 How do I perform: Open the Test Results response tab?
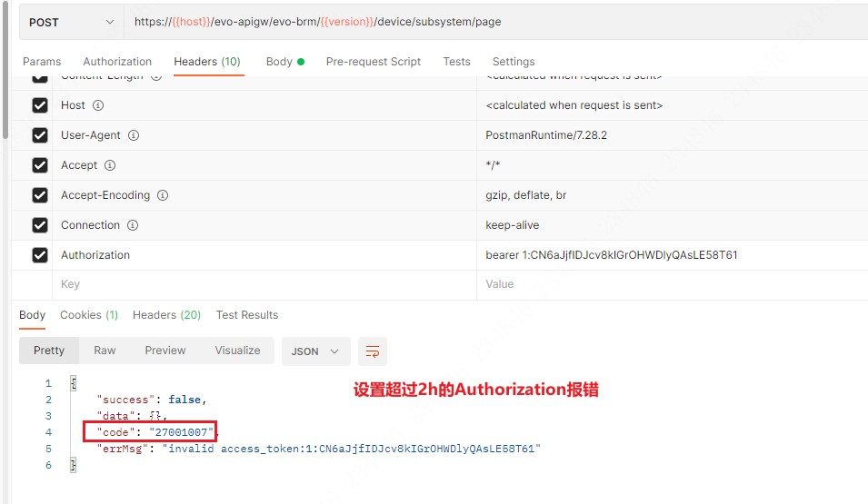click(246, 315)
